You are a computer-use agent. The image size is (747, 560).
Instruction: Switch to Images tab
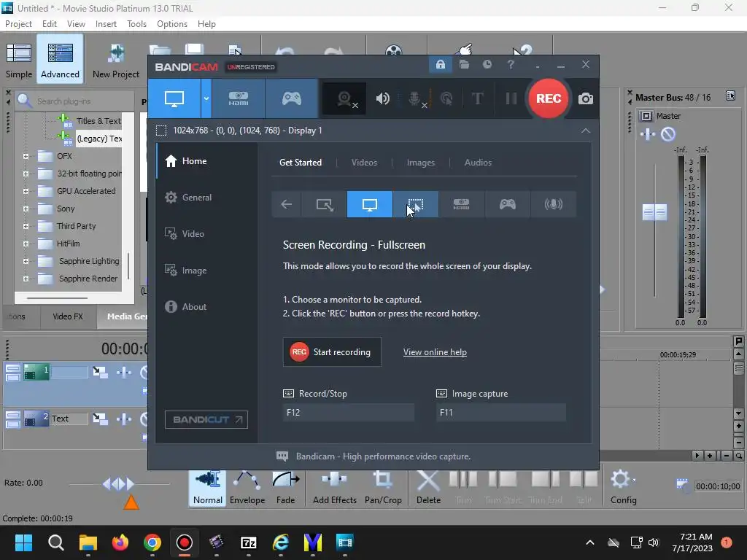tap(421, 163)
